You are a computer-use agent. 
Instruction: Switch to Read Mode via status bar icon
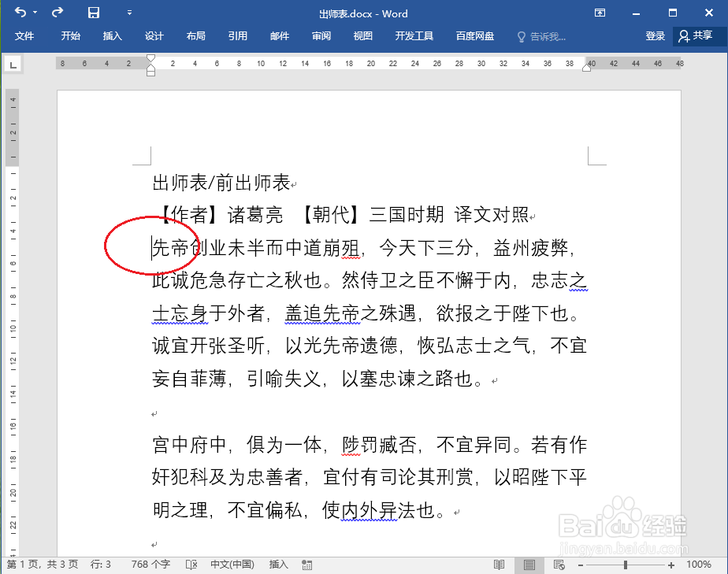coord(498,564)
